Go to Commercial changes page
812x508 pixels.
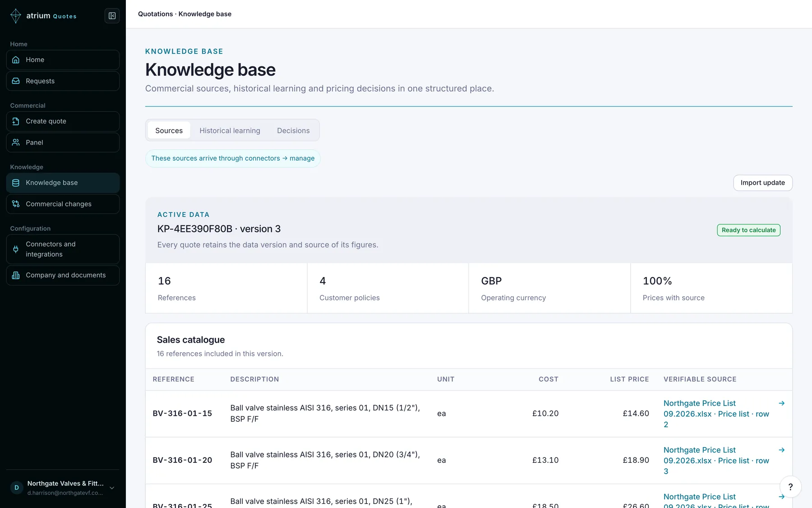tap(63, 204)
